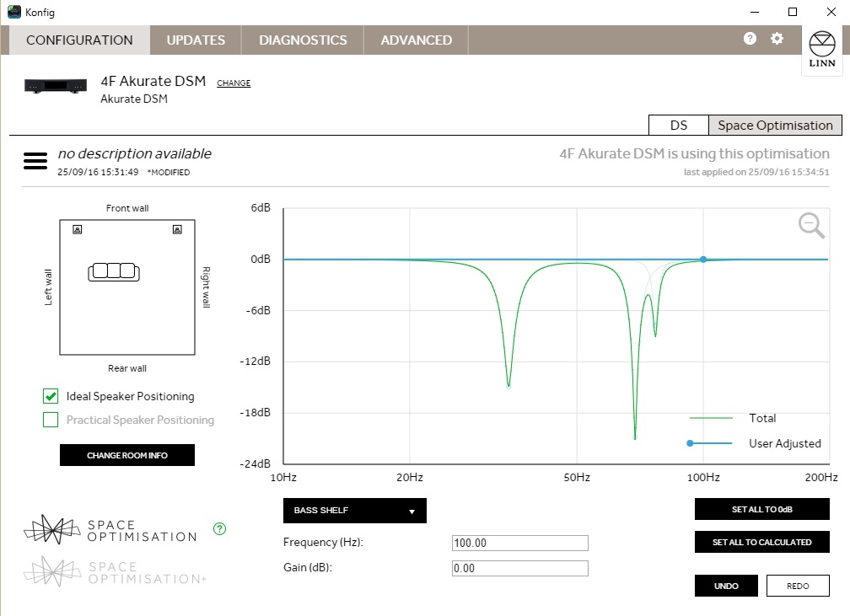The image size is (850, 616).
Task: Switch to the DS tab
Action: pos(679,126)
